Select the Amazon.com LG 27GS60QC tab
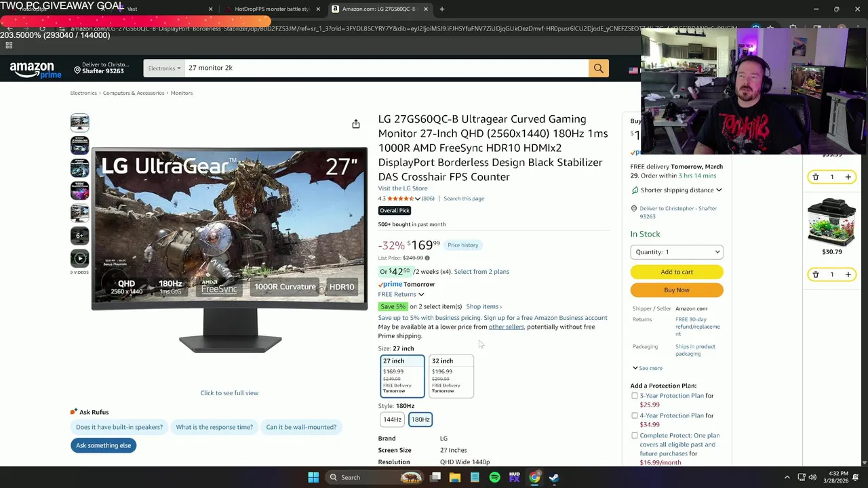The width and height of the screenshot is (868, 488). (x=379, y=9)
